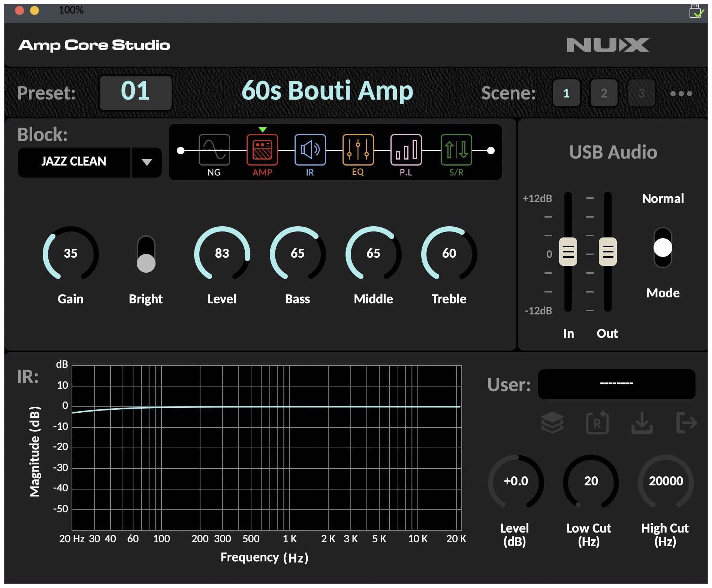Click the IR download arrow icon
The width and height of the screenshot is (712, 588).
coord(642,423)
